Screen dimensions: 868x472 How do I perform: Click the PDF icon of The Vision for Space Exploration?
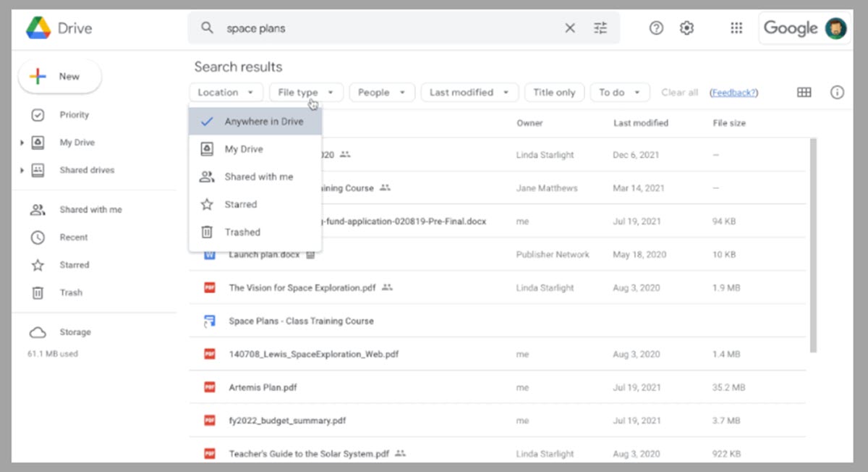(210, 287)
